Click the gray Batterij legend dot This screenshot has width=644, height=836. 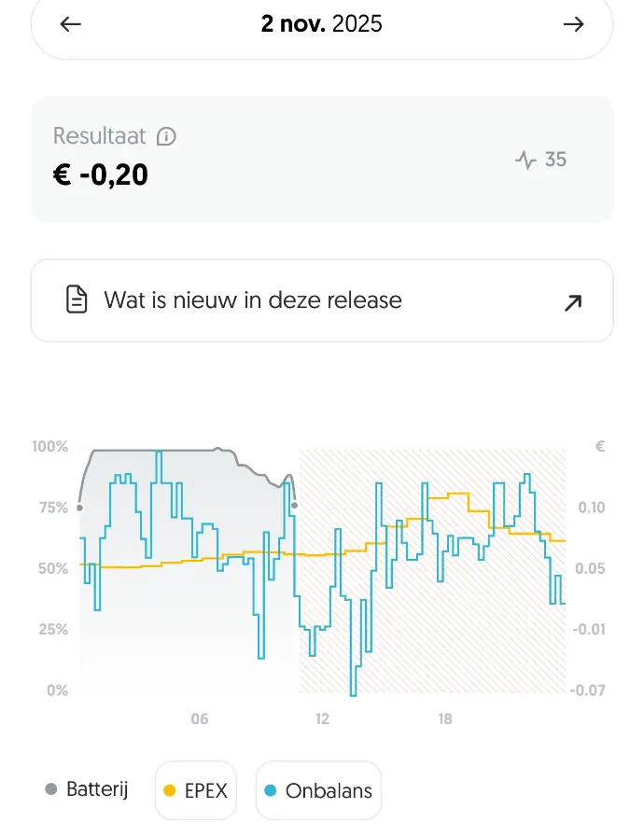(51, 788)
